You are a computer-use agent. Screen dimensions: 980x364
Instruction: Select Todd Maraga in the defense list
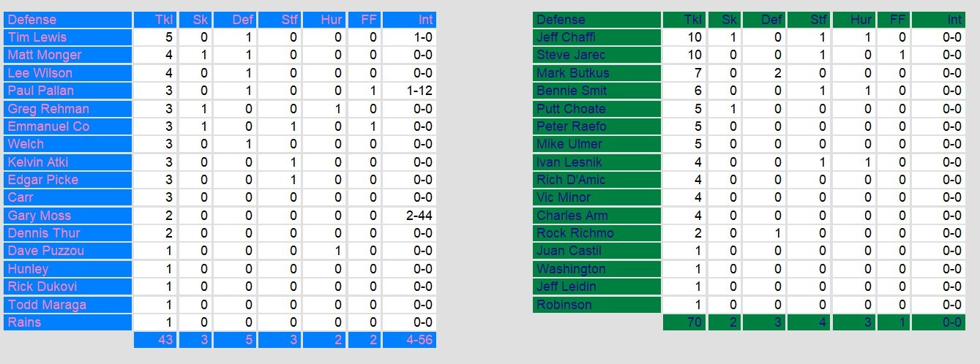click(x=47, y=305)
